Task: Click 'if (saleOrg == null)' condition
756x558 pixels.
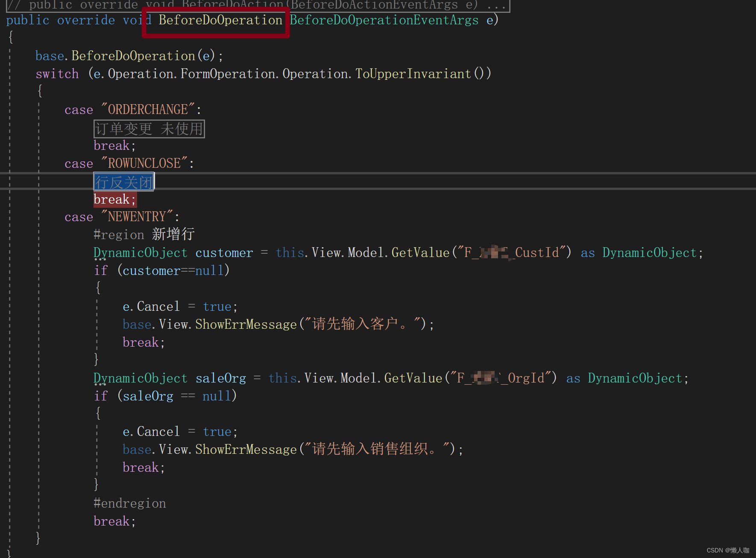Action: [x=165, y=396]
